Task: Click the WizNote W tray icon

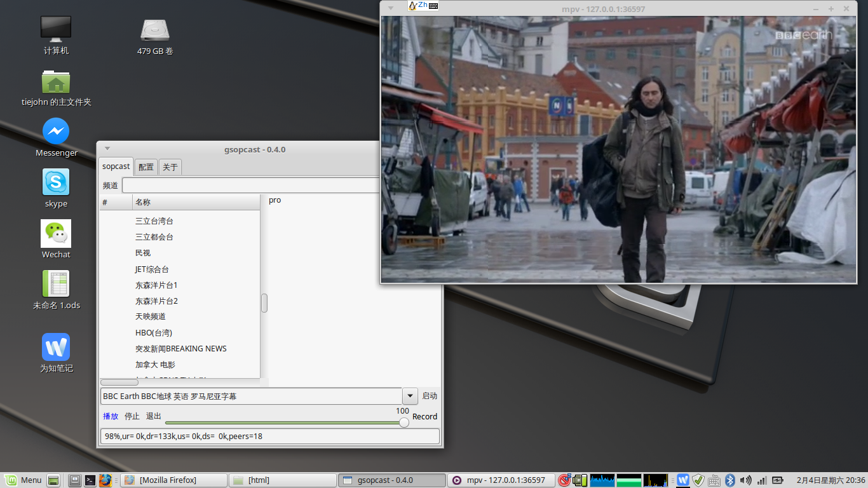Action: point(683,480)
